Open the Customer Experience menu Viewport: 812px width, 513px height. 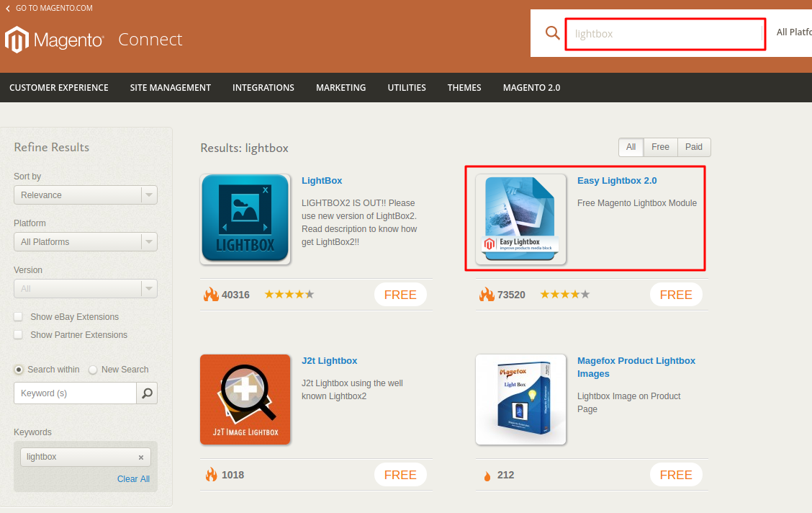(x=59, y=88)
